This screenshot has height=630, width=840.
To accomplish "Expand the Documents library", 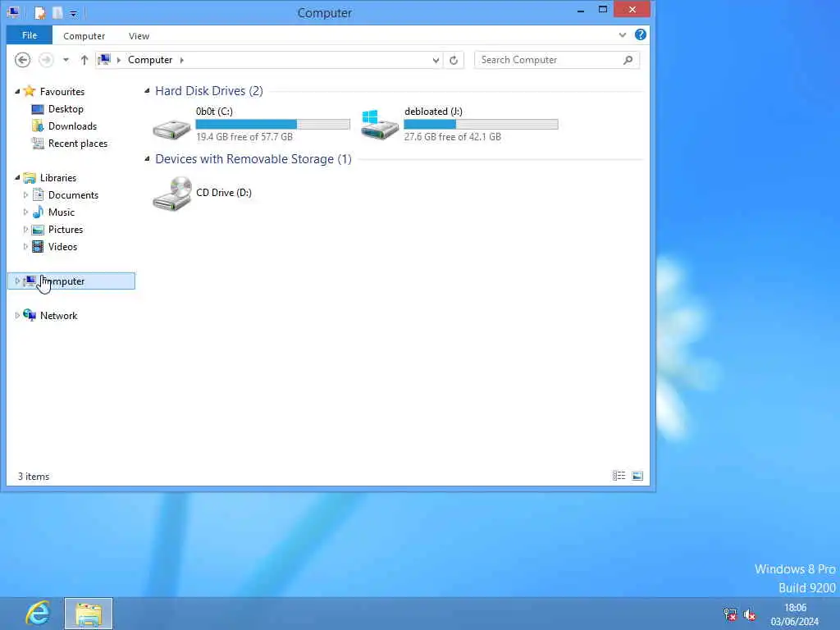I will [25, 195].
